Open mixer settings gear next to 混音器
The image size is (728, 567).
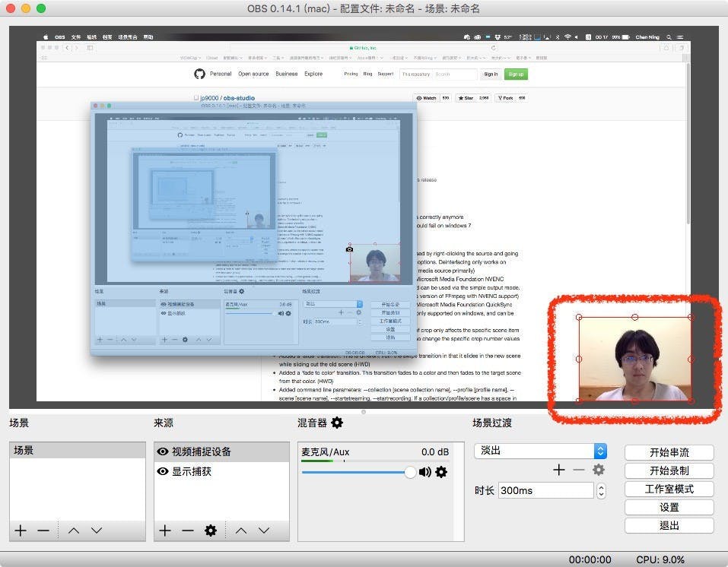[336, 423]
